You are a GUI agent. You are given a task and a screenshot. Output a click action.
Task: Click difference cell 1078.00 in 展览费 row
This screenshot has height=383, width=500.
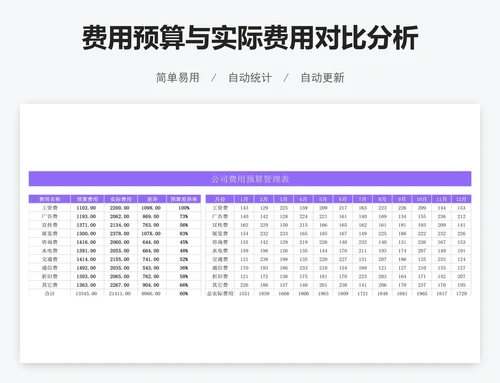click(x=151, y=234)
